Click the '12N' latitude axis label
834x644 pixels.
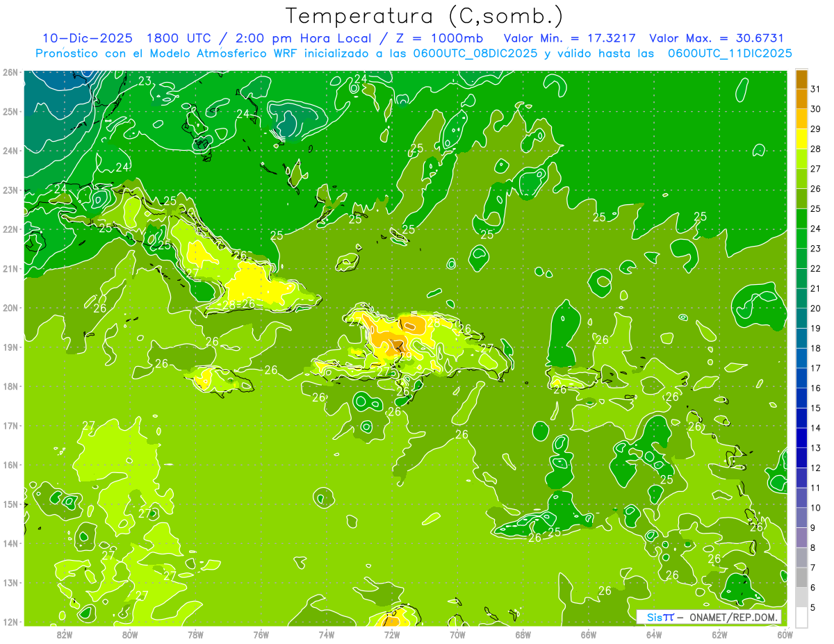(x=10, y=622)
